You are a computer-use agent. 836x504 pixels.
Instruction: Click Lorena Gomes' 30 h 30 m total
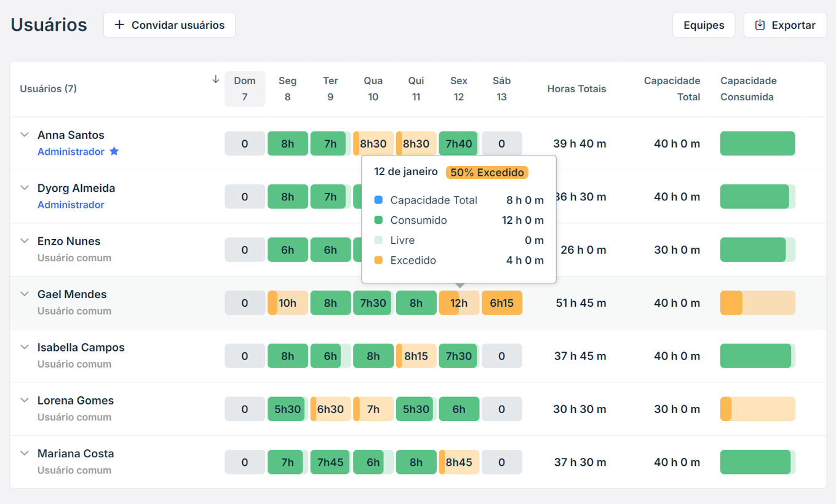[x=579, y=409]
